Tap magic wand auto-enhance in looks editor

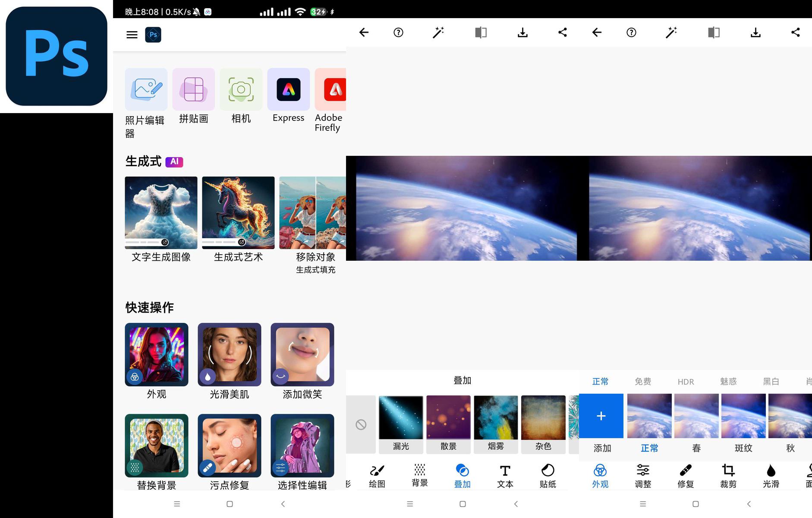[x=671, y=32]
